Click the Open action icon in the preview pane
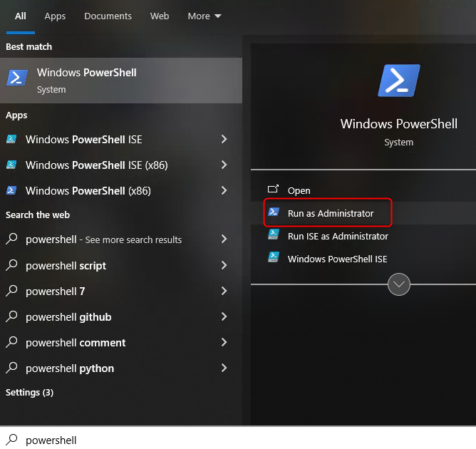 click(x=273, y=189)
